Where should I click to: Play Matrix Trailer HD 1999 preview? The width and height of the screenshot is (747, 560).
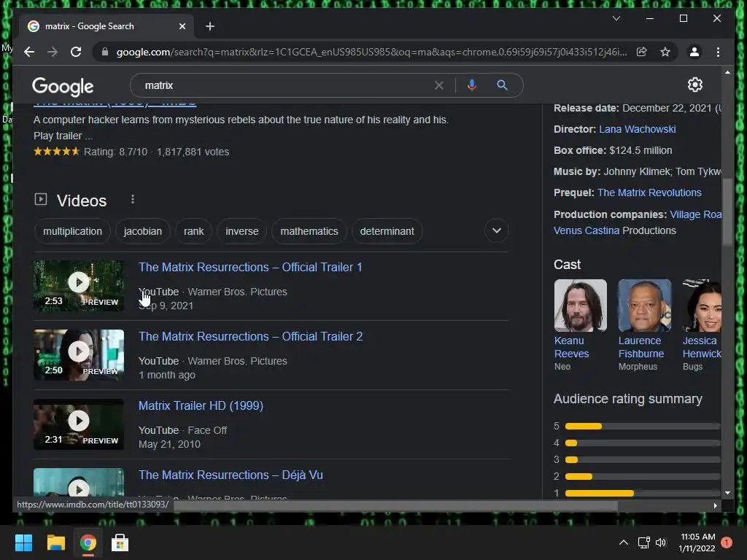point(79,424)
